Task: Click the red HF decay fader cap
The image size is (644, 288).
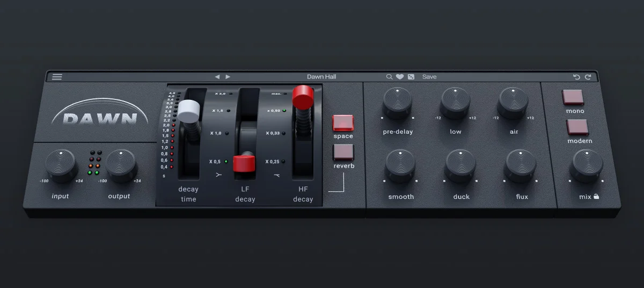Action: click(303, 97)
